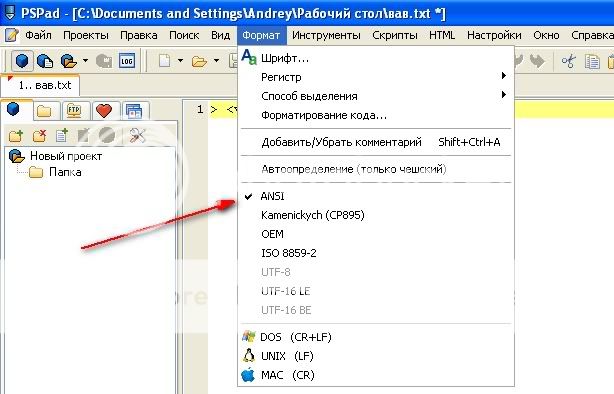Open the Настройки menu

coord(494,35)
